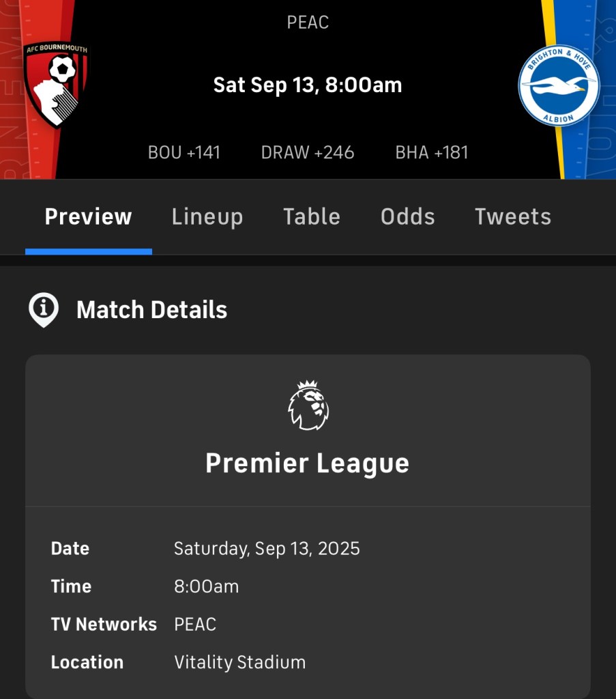The image size is (616, 699).
Task: Choose the DRAW +246 odds
Action: coord(308,152)
